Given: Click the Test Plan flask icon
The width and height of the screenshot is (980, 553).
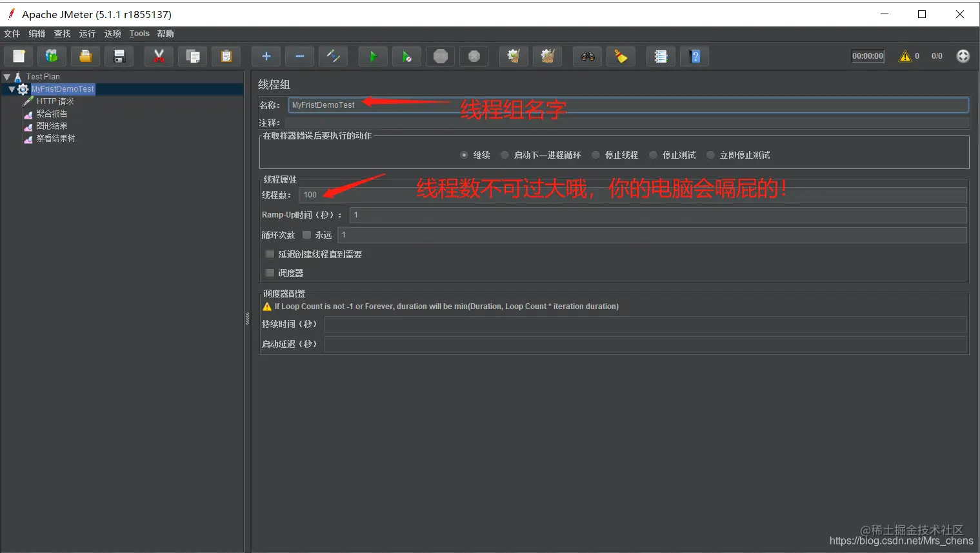Looking at the screenshot, I should coord(18,76).
